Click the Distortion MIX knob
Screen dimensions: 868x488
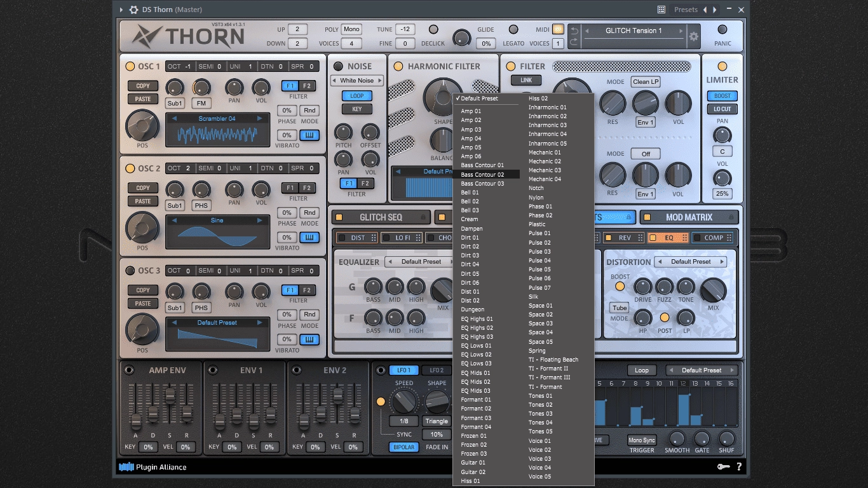(x=713, y=290)
